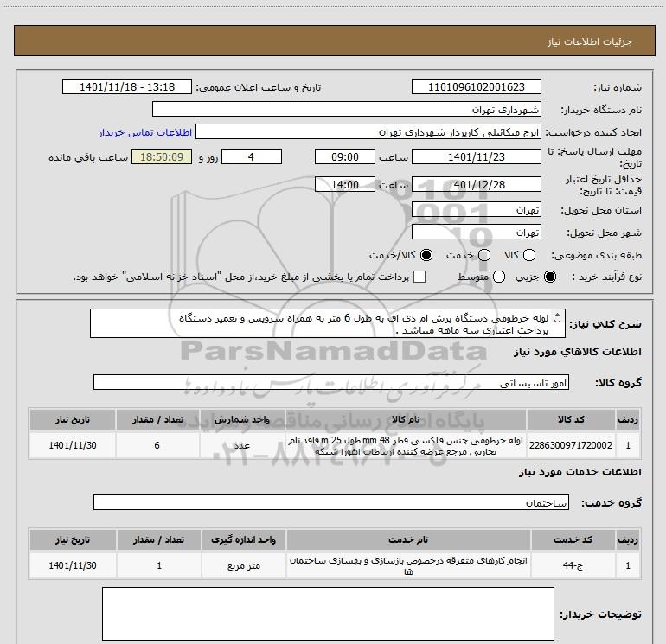Viewport: 666px width, 644px height.
Task: Open buyer contact info link اطلاعات تماس خریدار
Action: click(x=145, y=132)
